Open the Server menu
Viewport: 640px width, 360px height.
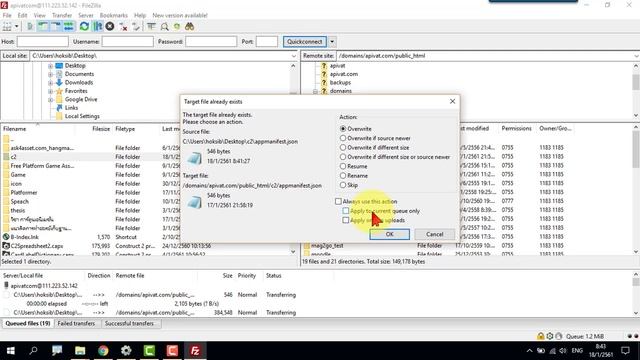point(86,15)
